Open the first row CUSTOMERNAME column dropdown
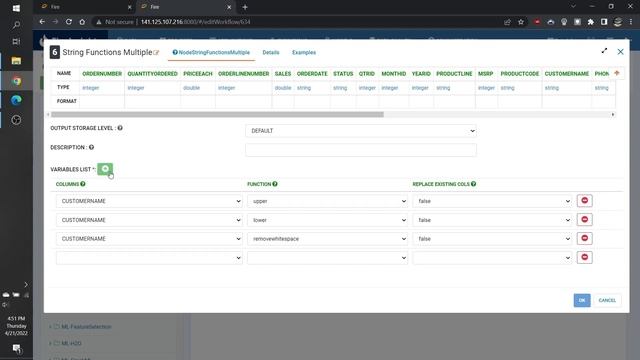This screenshot has width=640, height=360. (149, 201)
